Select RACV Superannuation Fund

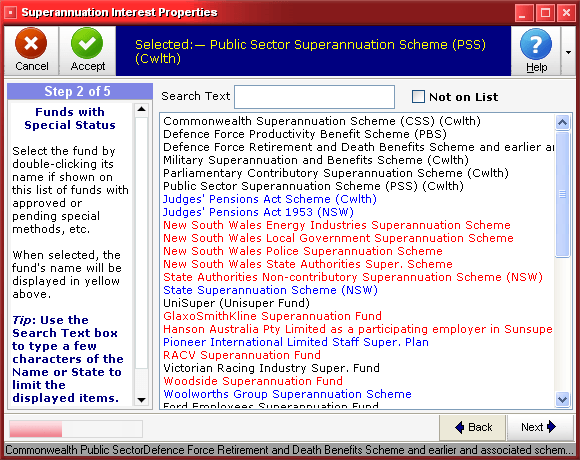(242, 355)
